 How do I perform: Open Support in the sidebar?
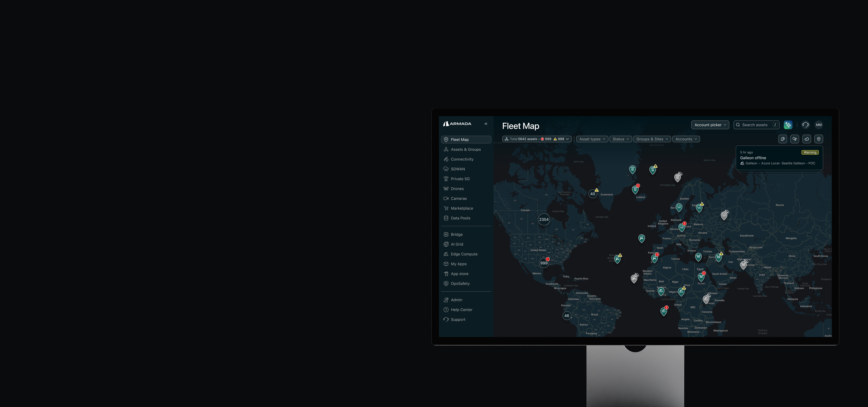(466, 320)
